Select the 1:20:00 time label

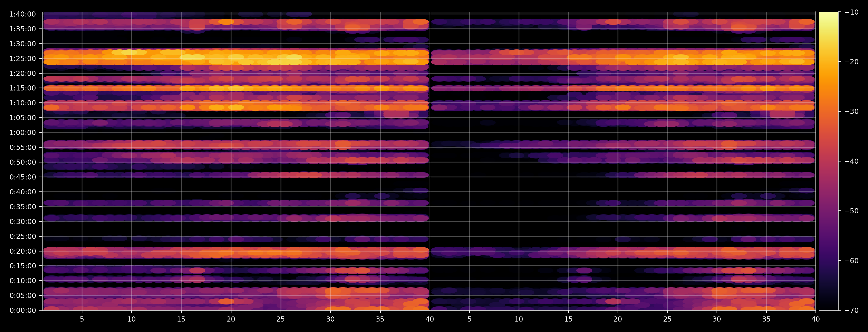pyautogui.click(x=23, y=73)
